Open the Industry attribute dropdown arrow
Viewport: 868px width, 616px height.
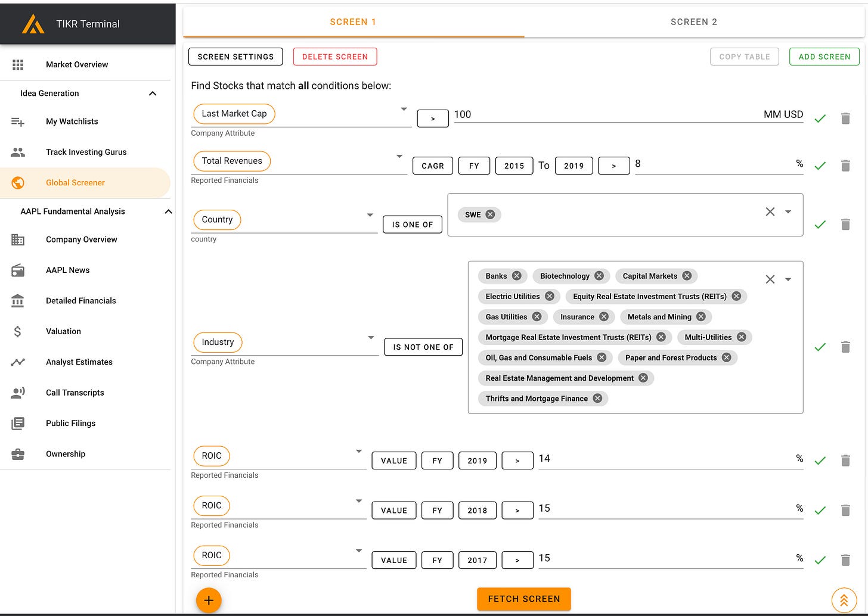[x=371, y=338]
